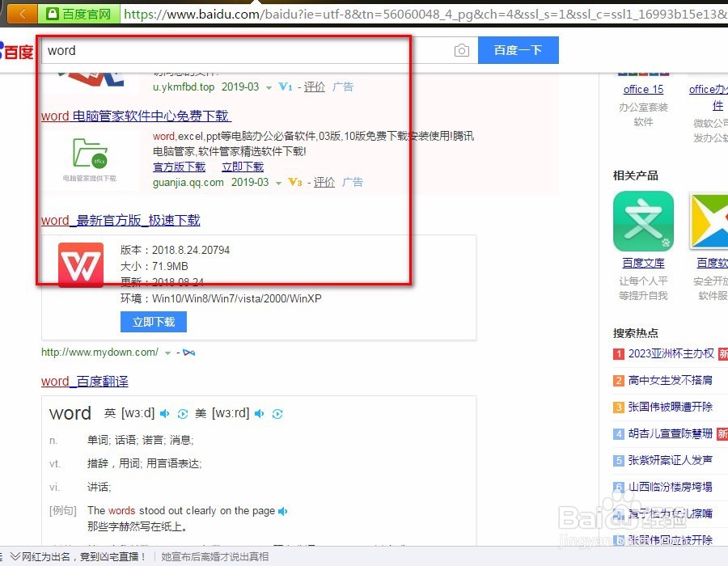This screenshot has height=566, width=728.
Task: Click the browser back arrow button
Action: click(22, 14)
